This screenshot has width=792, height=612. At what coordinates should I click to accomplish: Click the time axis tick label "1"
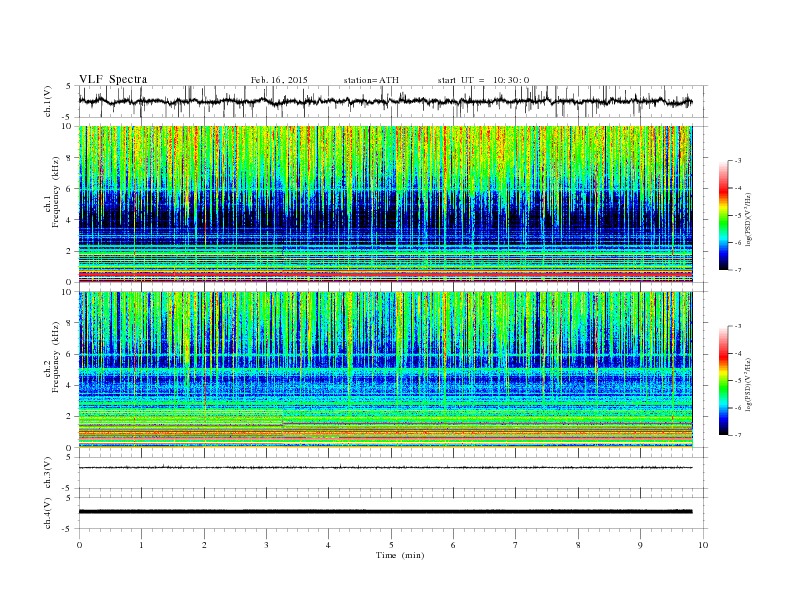(141, 545)
